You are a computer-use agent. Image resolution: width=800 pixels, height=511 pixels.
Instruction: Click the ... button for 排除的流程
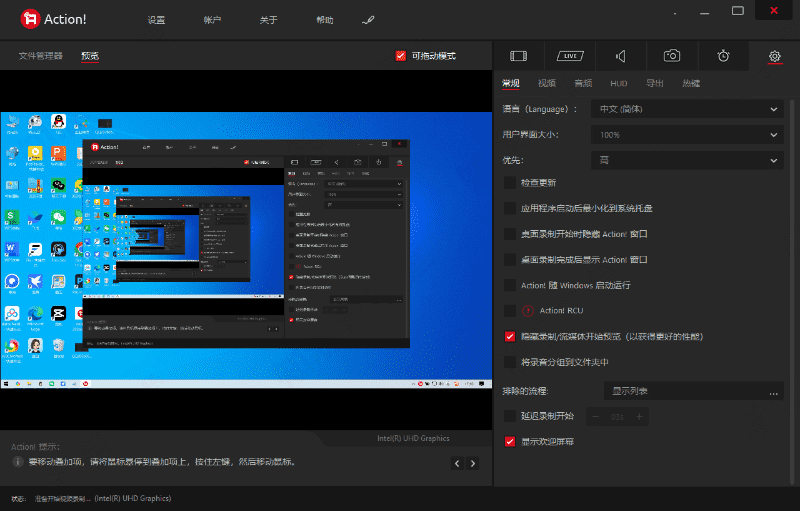(774, 392)
